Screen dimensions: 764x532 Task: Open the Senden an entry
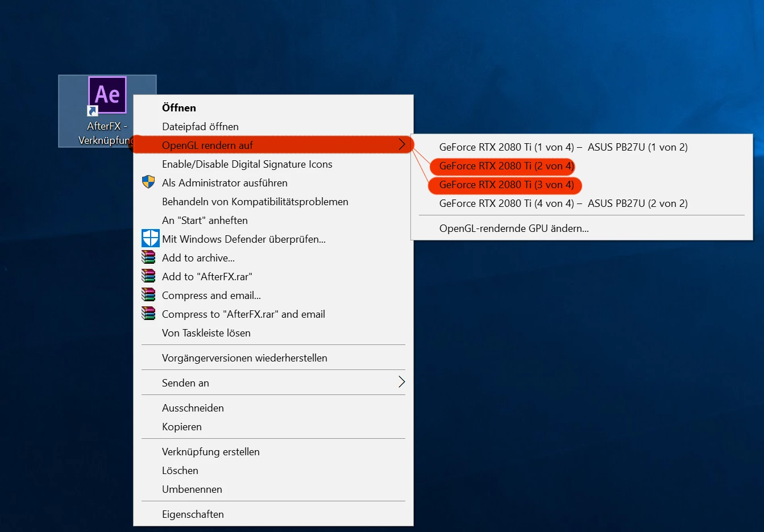pos(273,383)
